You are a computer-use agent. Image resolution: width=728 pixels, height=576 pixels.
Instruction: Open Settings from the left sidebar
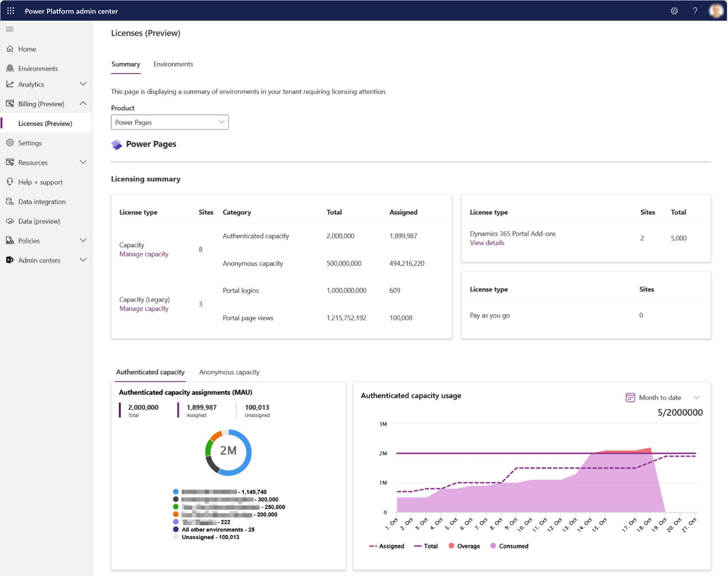(x=30, y=142)
